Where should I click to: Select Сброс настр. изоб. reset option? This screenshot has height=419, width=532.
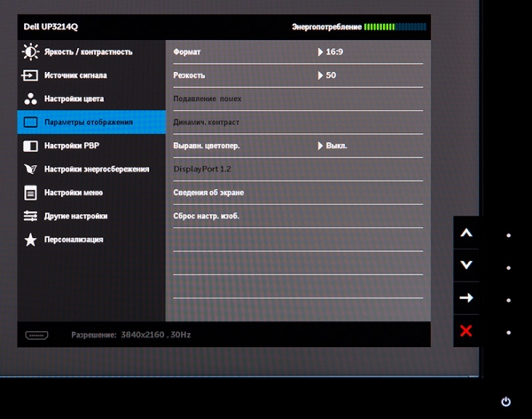click(x=207, y=216)
